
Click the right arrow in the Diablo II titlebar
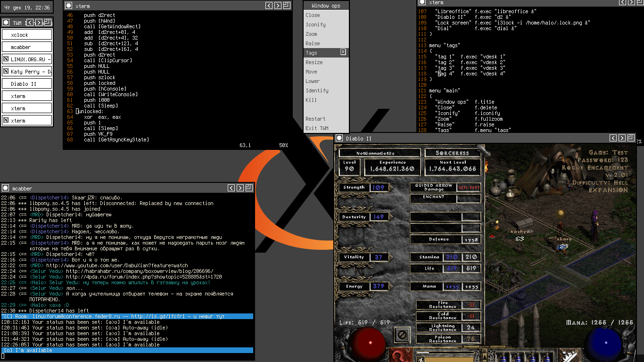pos(622,138)
